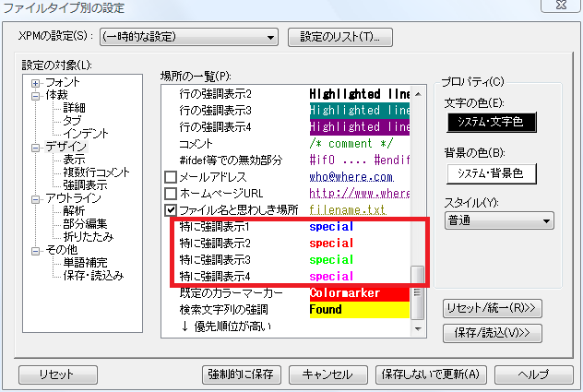
Task: Select 検索文字列の強調 list row
Action: click(286, 309)
